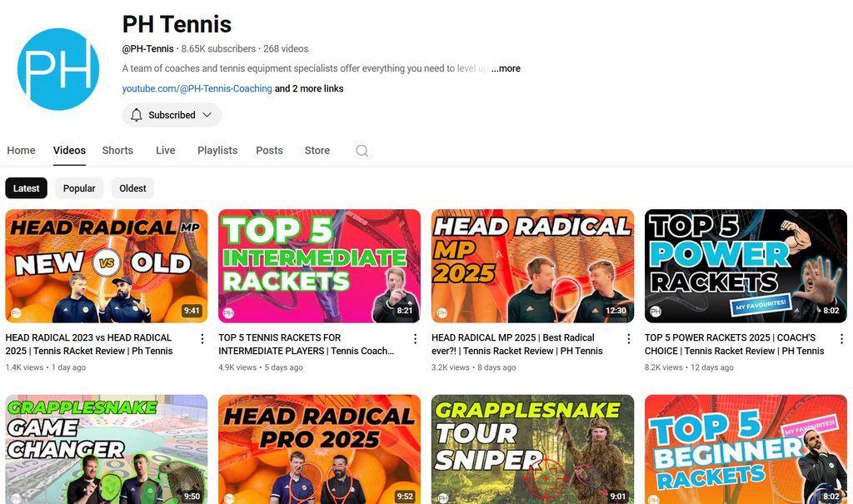The width and height of the screenshot is (853, 504).
Task: Open the Head Radical MP 2025 Best Radical title
Action: click(x=516, y=345)
